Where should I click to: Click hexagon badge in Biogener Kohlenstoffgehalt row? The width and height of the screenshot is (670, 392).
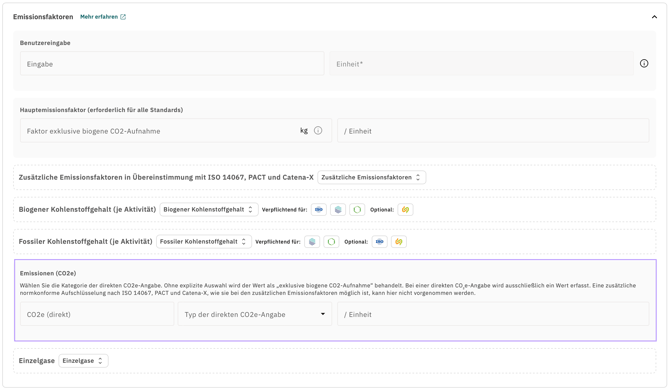pos(338,209)
